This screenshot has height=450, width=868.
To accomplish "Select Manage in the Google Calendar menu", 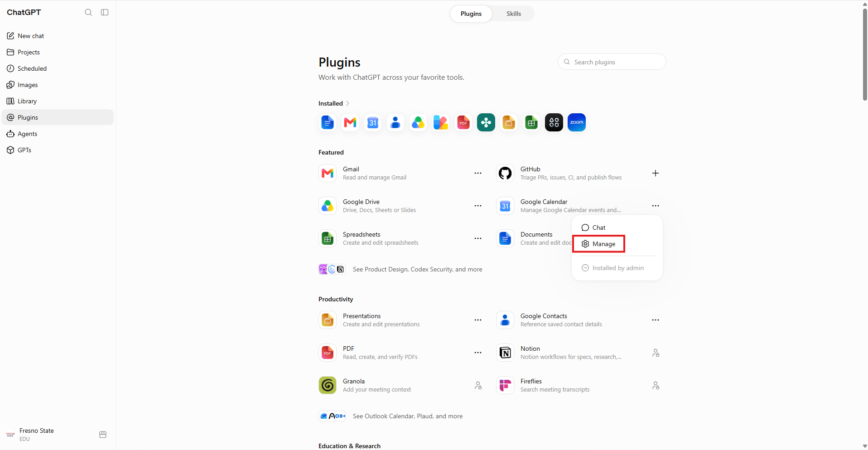I will (x=617, y=244).
